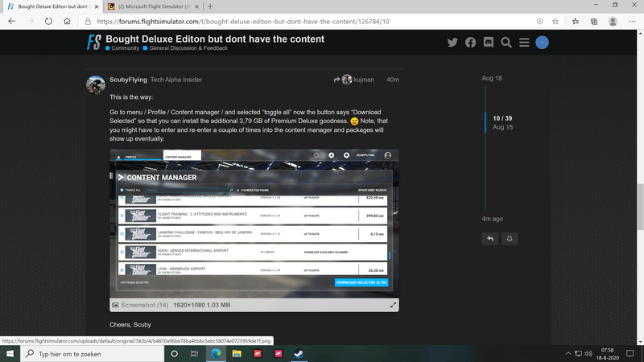Viewport: 644px width, 362px height.
Task: Expand screenshot image to full size
Action: [393, 305]
